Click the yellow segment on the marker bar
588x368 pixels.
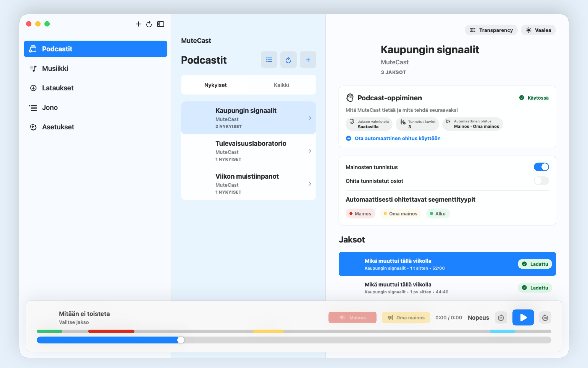click(268, 331)
